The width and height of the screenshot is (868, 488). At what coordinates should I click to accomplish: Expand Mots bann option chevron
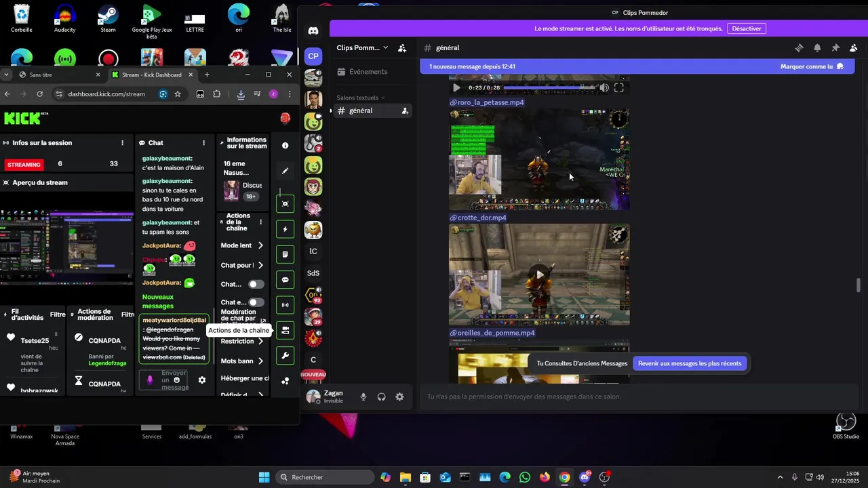[x=260, y=361]
